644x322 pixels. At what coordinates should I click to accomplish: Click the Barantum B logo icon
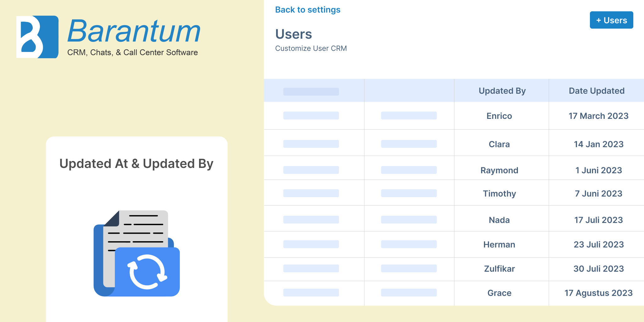click(37, 37)
